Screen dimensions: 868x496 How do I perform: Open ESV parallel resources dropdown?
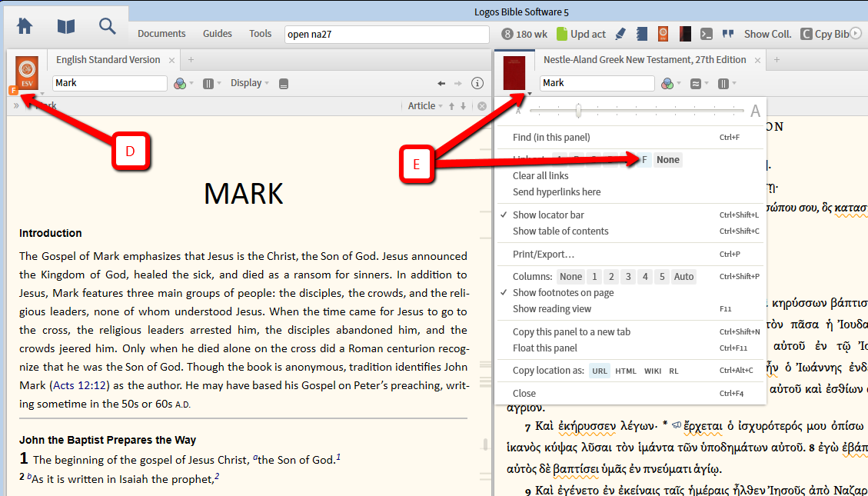point(211,84)
